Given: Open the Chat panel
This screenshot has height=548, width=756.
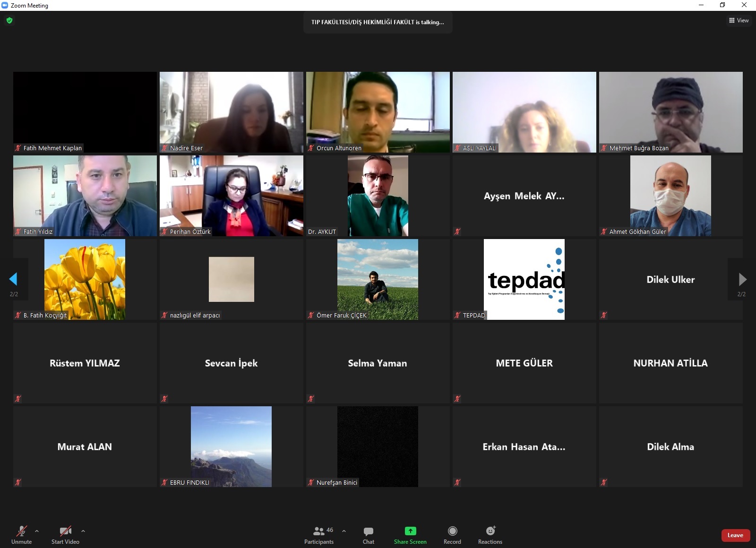Looking at the screenshot, I should tap(369, 535).
